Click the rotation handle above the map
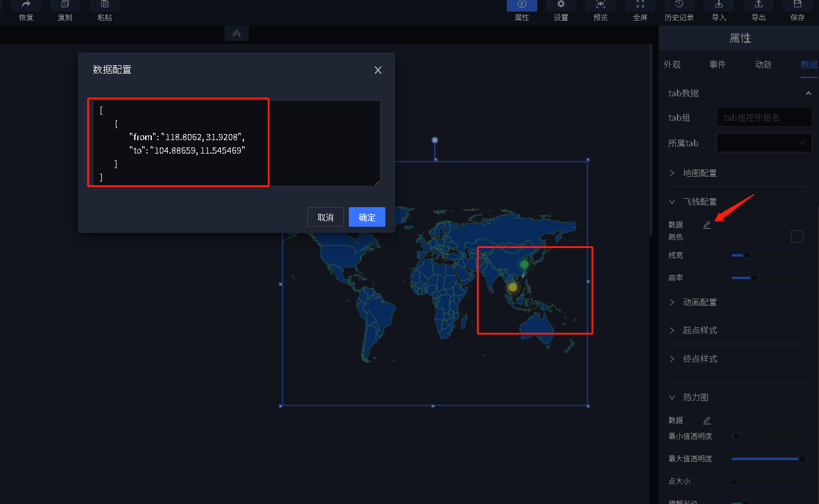 click(x=435, y=140)
